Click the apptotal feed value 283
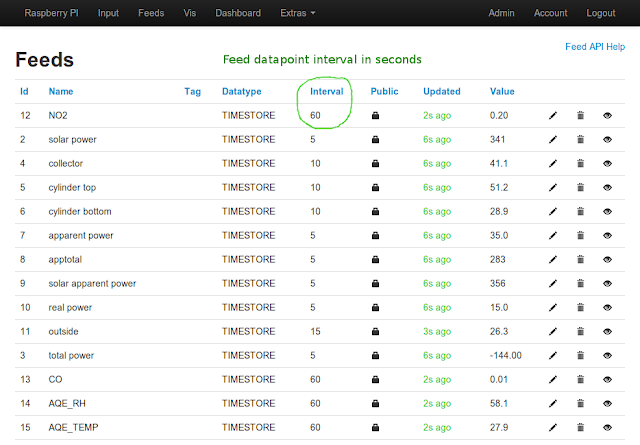Image resolution: width=640 pixels, height=445 pixels. [498, 260]
